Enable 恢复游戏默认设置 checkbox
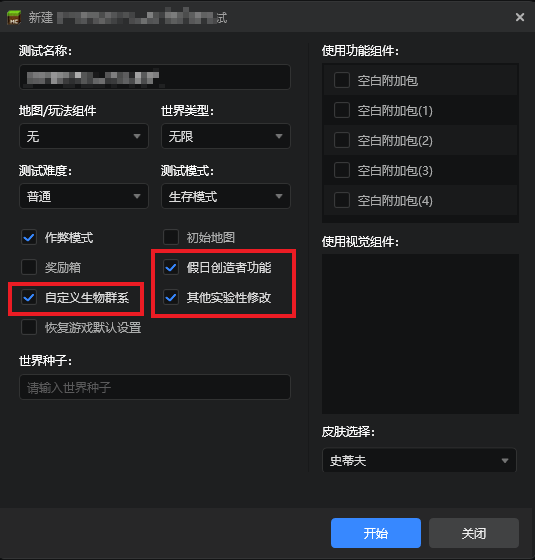This screenshot has height=560, width=535. pyautogui.click(x=29, y=327)
